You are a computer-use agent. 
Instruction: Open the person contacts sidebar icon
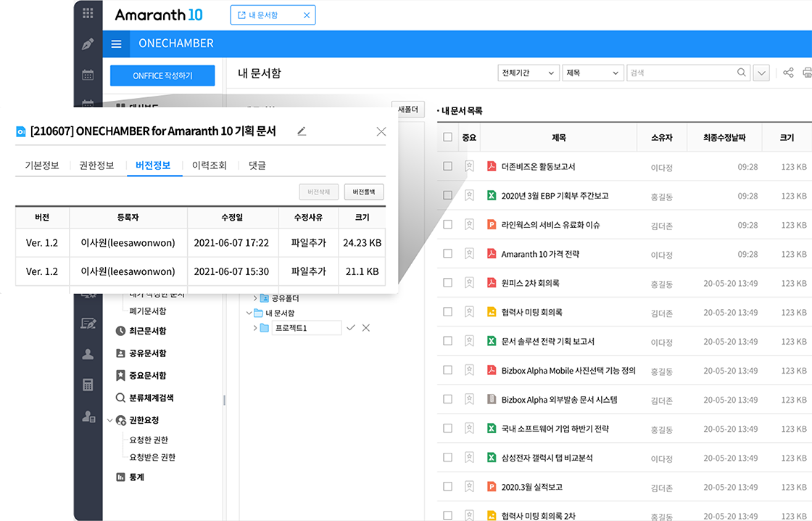click(88, 354)
